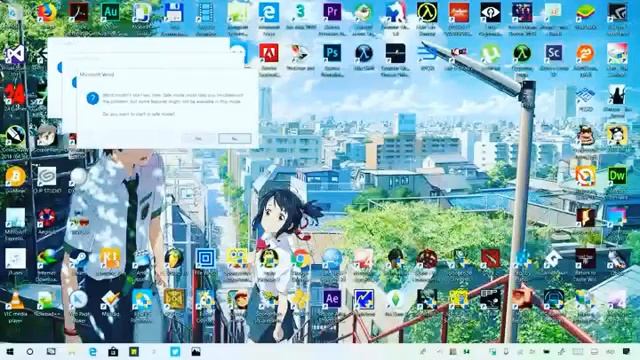Select the film strip desktop icon
Viewport: 640px width, 360px height.
click(205, 12)
